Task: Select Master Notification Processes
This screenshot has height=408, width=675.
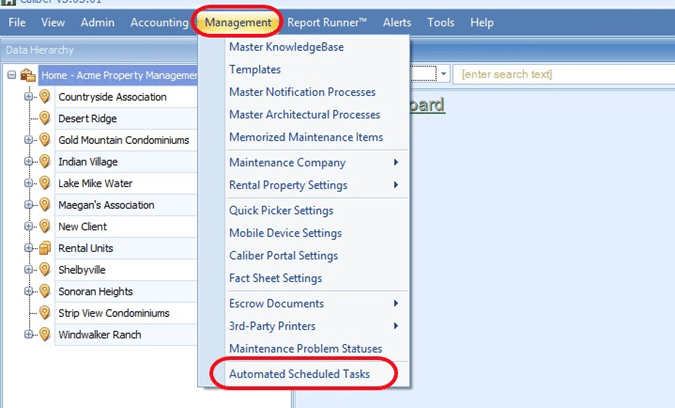Action: coord(302,92)
